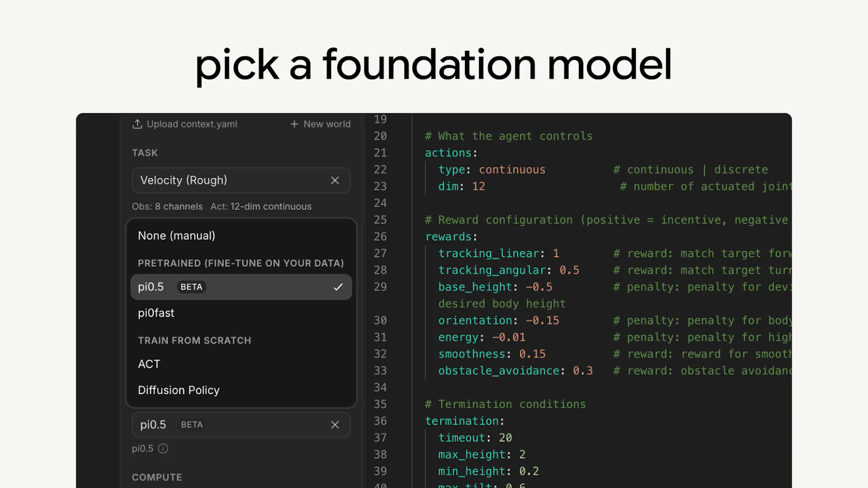
Task: Click the 'rewards:' key in the editor
Action: pos(451,236)
